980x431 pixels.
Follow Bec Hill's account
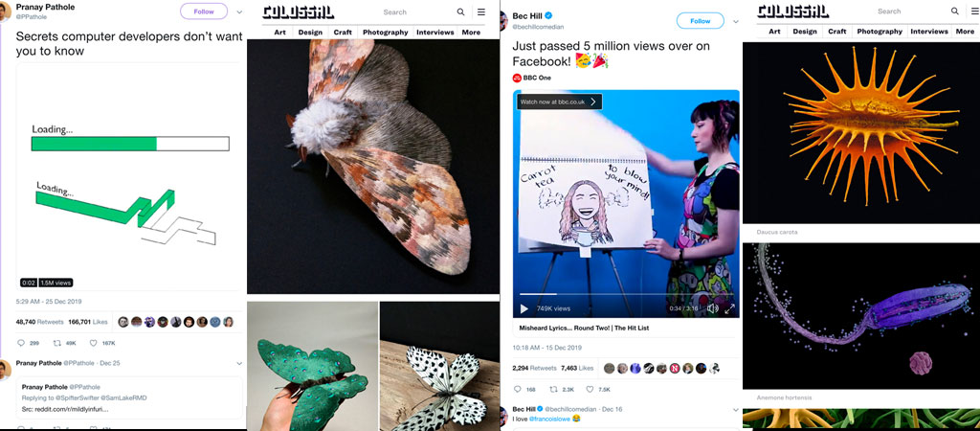pos(700,21)
